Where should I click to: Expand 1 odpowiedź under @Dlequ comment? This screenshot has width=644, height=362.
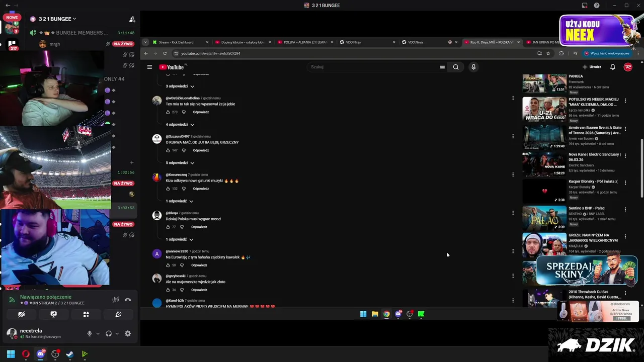coord(180,239)
